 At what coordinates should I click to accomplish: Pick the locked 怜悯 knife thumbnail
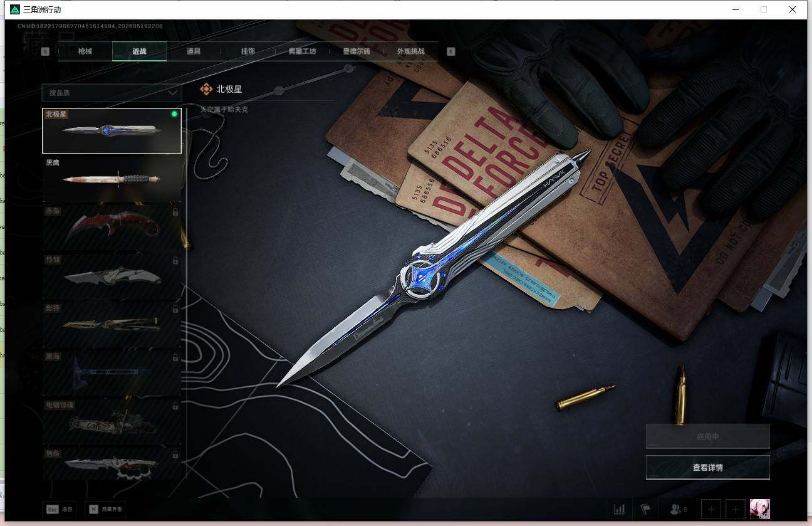[112, 275]
